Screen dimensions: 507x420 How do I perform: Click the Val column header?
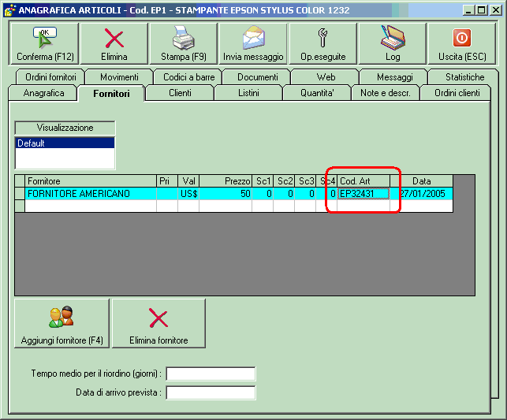tap(188, 181)
